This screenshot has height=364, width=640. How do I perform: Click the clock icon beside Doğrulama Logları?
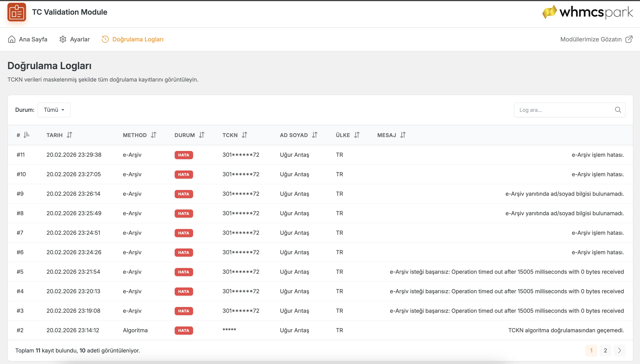coord(105,39)
